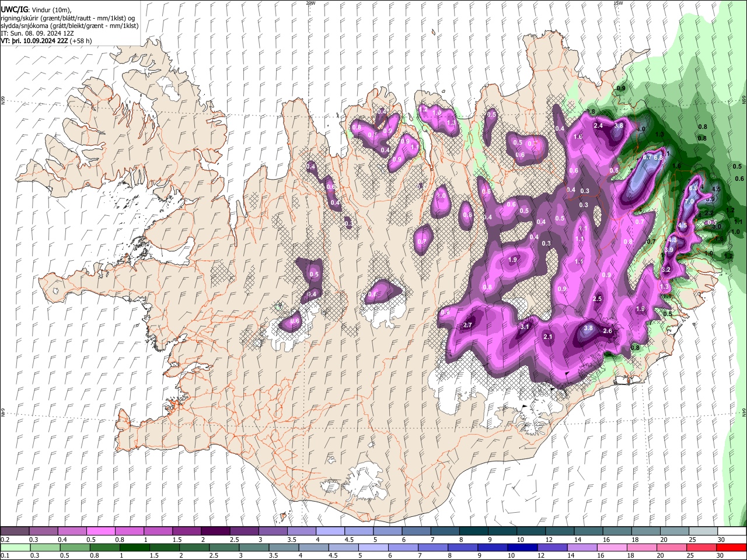This screenshot has width=747, height=560.
Task: Select the pale grey 25 swatch in top scale
Action: pyautogui.click(x=703, y=531)
